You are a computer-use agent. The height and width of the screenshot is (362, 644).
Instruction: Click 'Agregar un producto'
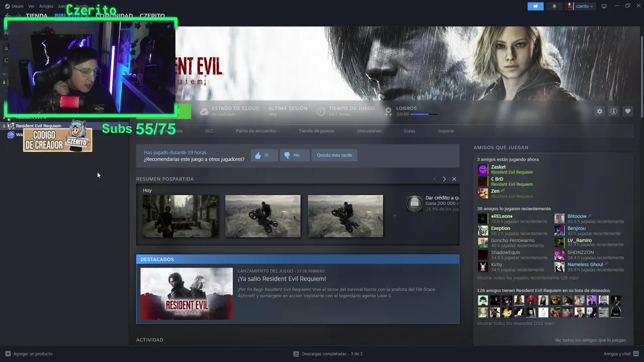[33, 353]
